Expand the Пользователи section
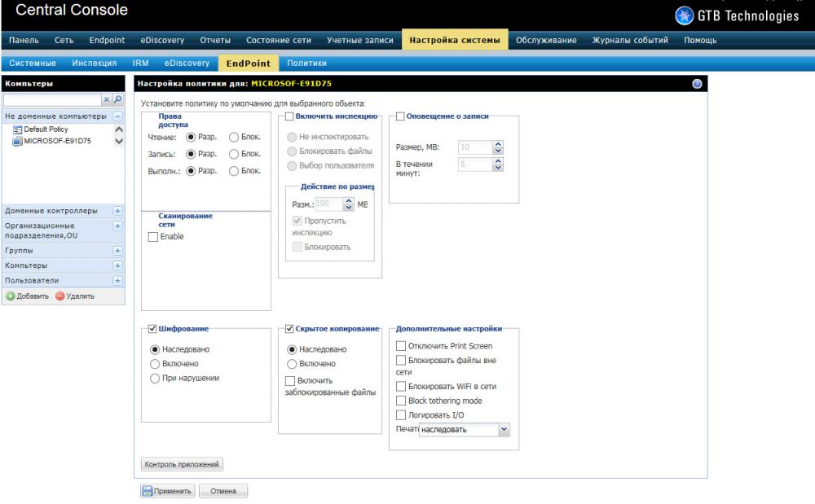The image size is (815, 504). click(117, 281)
